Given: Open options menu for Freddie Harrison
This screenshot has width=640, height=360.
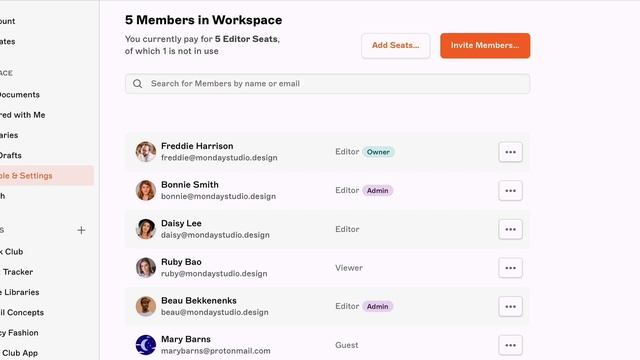Looking at the screenshot, I should 510,152.
